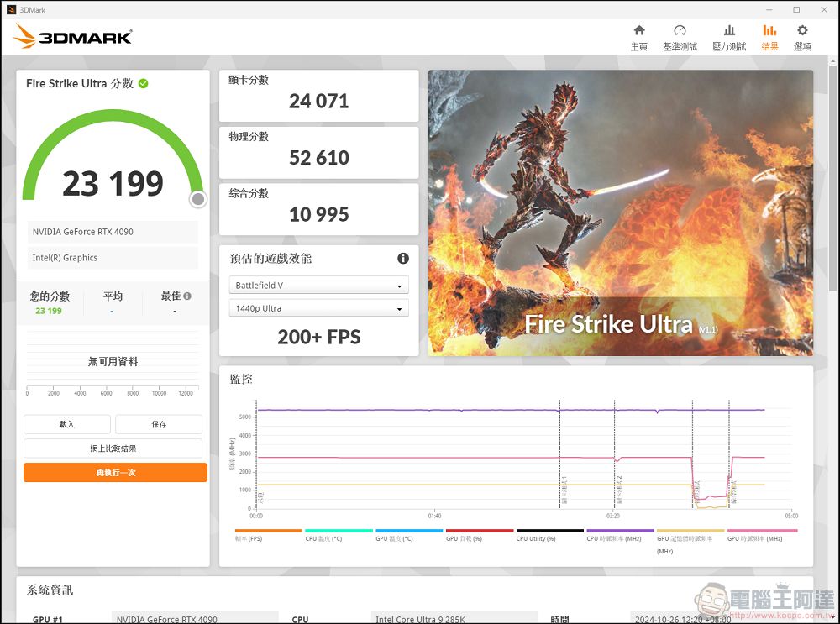Open the Battlefield V game dropdown
The height and width of the screenshot is (624, 840).
coord(318,285)
